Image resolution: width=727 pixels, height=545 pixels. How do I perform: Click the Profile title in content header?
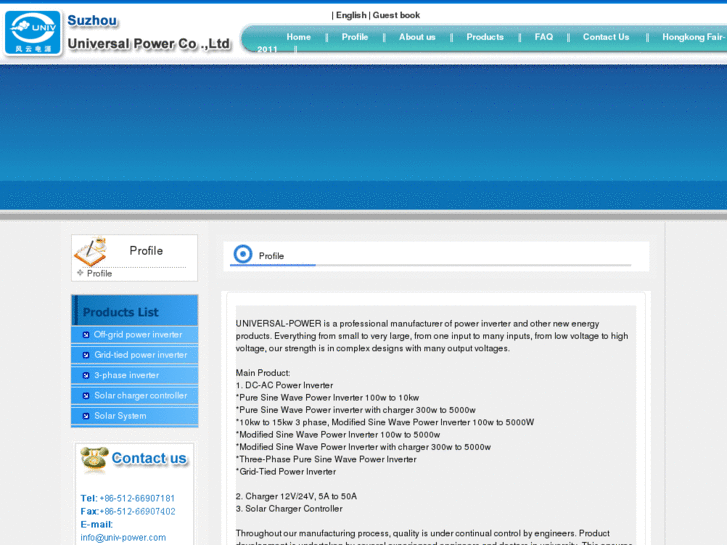tap(271, 256)
